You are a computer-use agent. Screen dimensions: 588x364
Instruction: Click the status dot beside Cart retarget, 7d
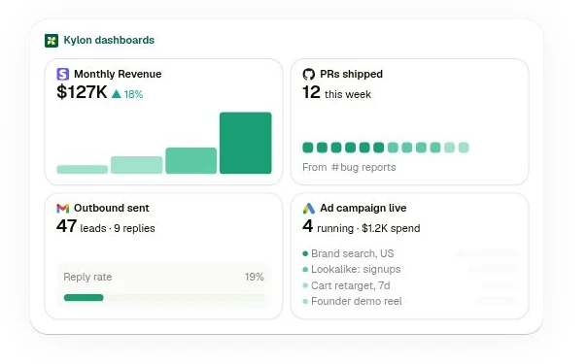pyautogui.click(x=305, y=285)
